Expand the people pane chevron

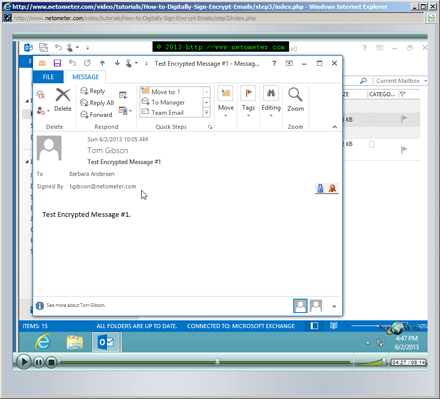334,306
